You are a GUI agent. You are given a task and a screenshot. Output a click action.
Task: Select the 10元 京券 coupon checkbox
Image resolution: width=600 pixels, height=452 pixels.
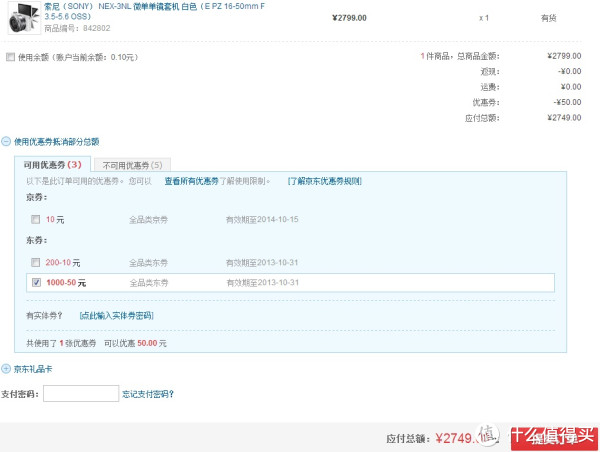(x=36, y=219)
